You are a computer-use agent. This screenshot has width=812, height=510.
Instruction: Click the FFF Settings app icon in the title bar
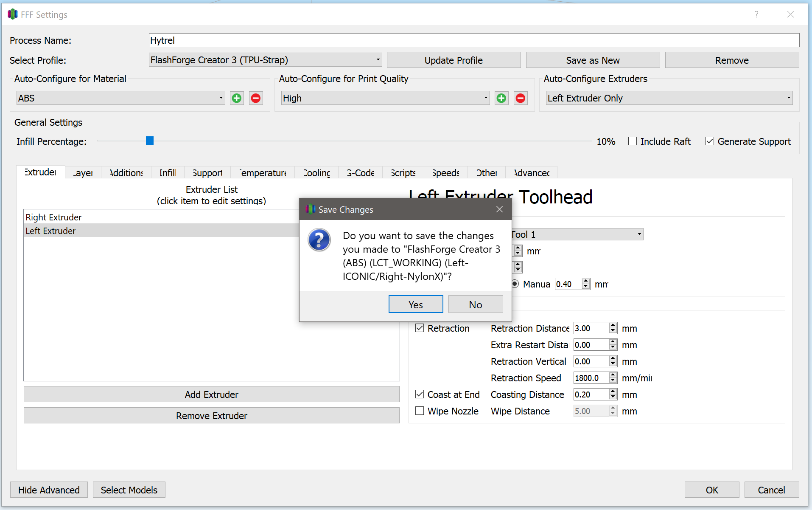13,14
